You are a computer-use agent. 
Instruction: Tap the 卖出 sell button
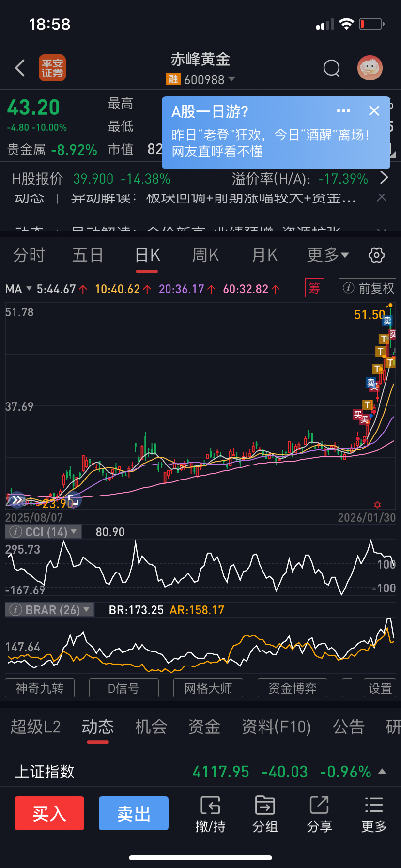click(x=134, y=813)
